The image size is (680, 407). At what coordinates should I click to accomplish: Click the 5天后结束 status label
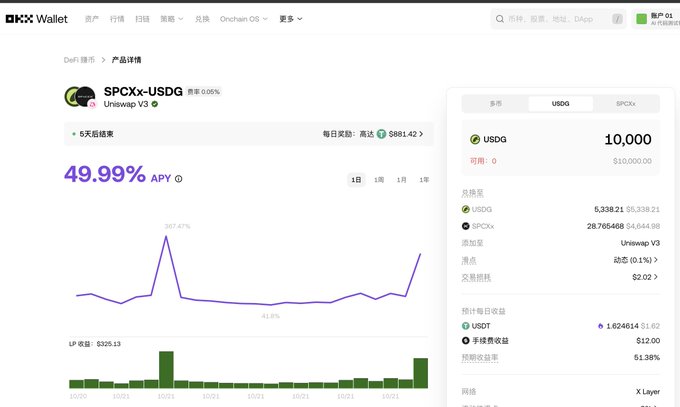click(96, 134)
